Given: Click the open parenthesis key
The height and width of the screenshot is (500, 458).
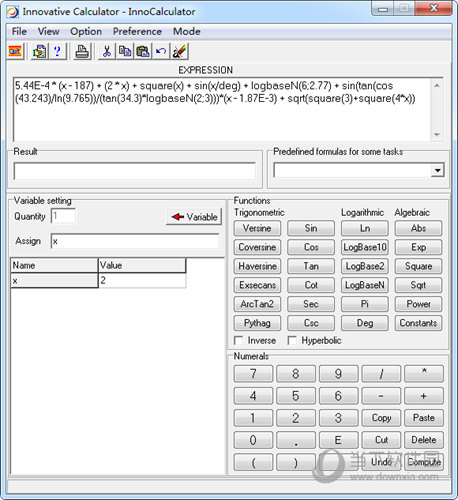Looking at the screenshot, I should tap(253, 462).
